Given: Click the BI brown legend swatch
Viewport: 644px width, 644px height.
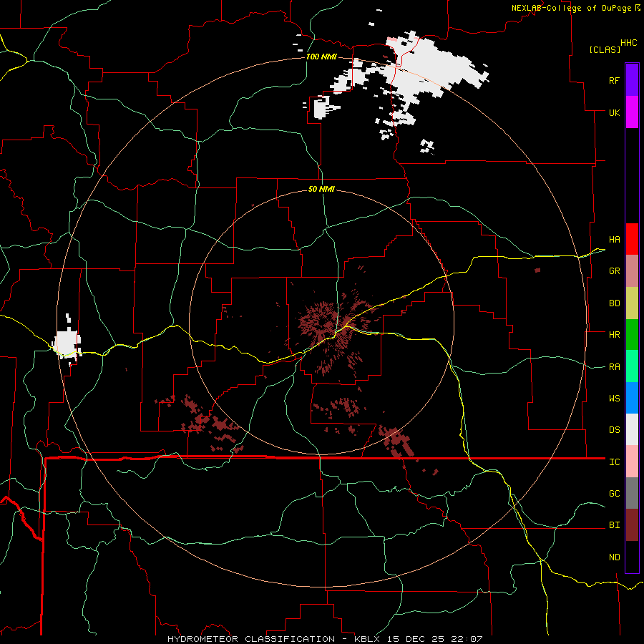Looking at the screenshot, I should click(632, 525).
